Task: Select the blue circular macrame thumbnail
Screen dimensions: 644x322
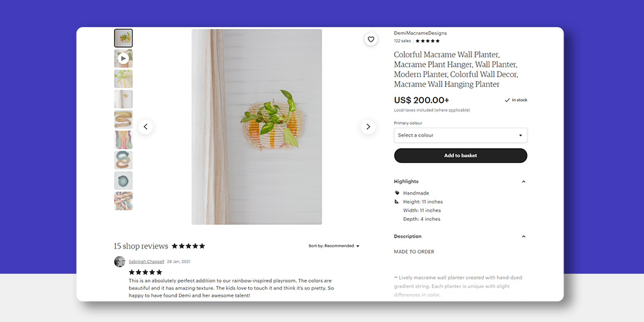Action: point(123,181)
